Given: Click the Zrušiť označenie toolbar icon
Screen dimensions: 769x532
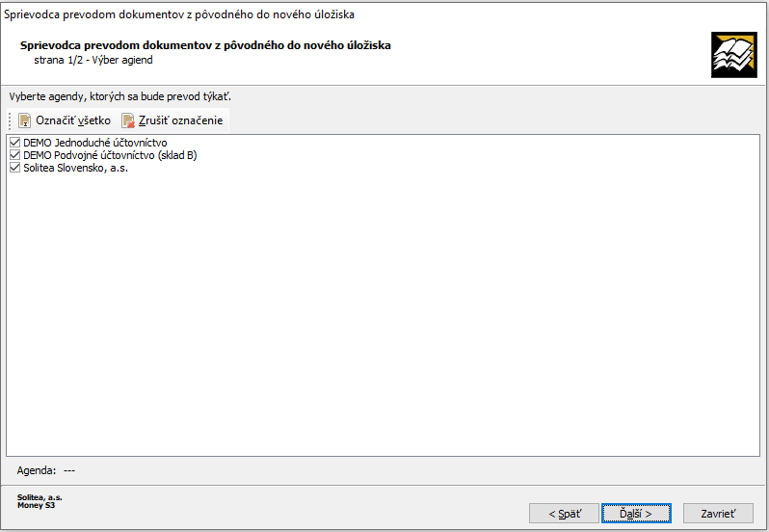Looking at the screenshot, I should tap(128, 120).
